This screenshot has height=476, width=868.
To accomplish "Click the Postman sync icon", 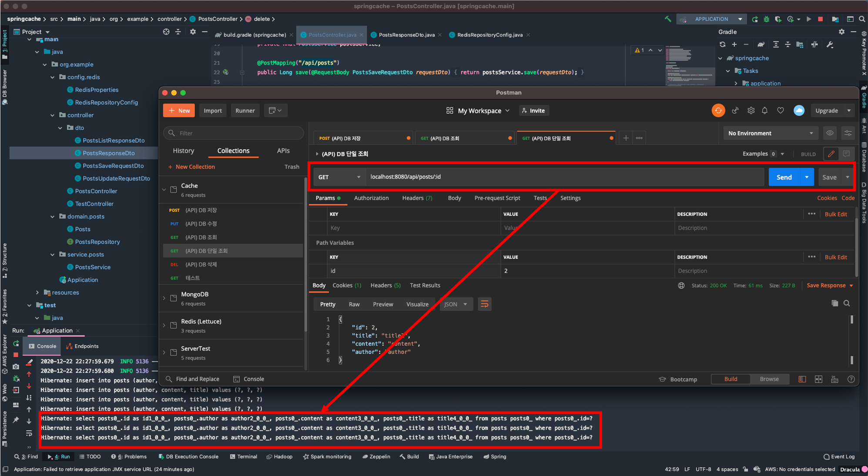I will coord(718,110).
